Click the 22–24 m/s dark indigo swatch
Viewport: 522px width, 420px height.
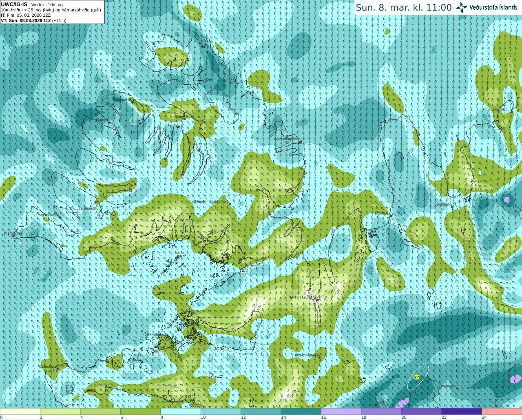tap(462, 411)
